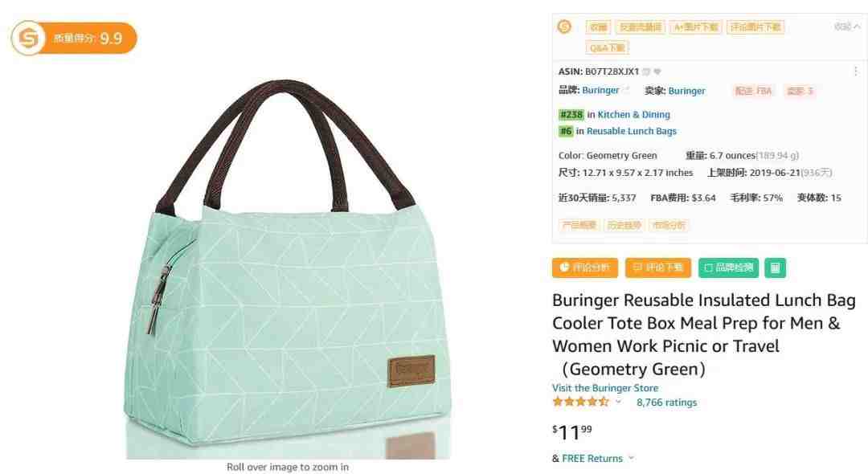
Task: Click the orange 评论下载 review download button
Action: [658, 268]
